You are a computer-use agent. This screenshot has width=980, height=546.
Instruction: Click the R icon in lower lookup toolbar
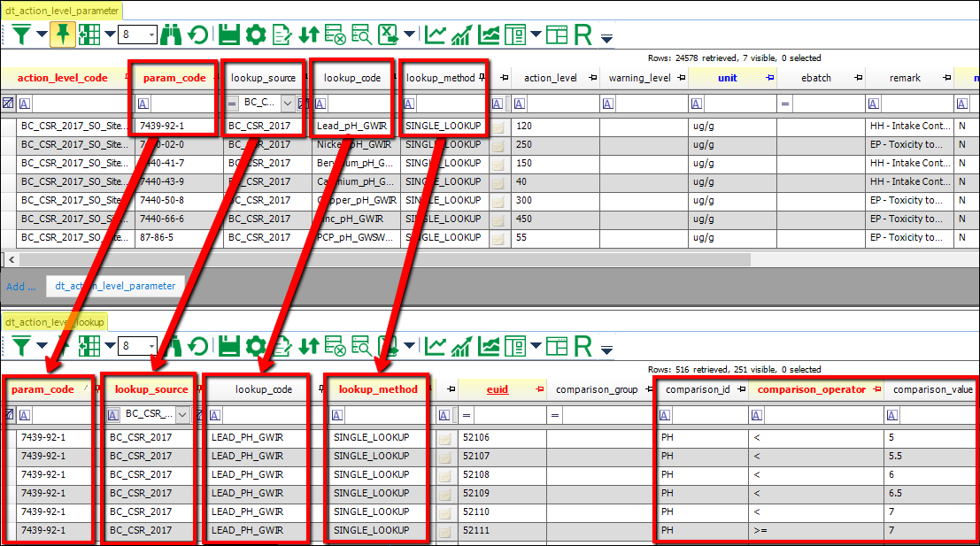tap(582, 346)
